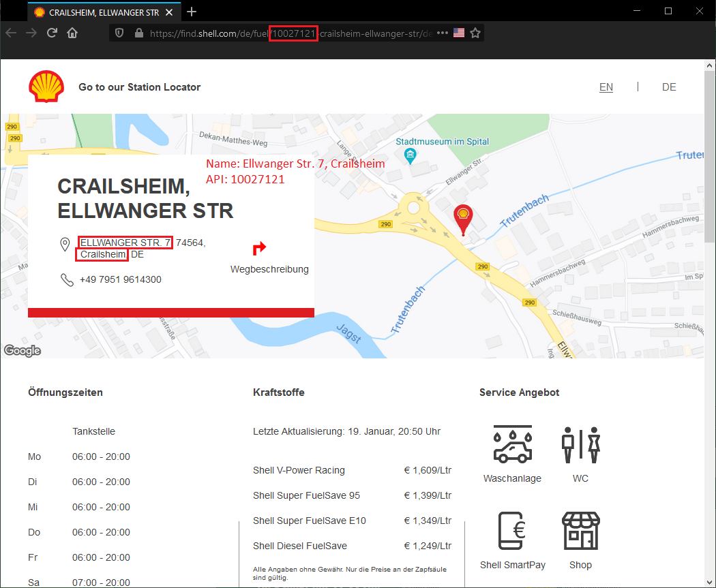Click the red directions arrow icon
716x588 pixels.
pos(259,248)
